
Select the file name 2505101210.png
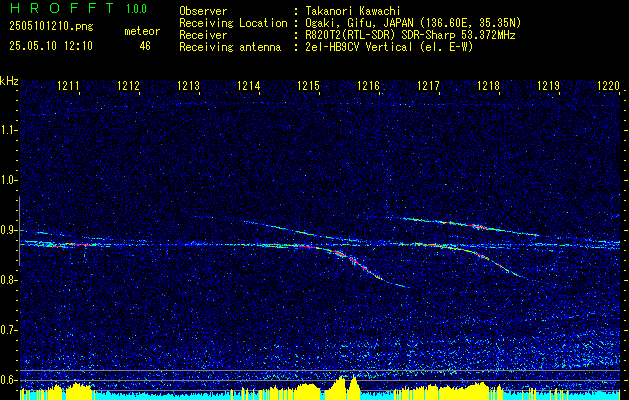point(51,26)
